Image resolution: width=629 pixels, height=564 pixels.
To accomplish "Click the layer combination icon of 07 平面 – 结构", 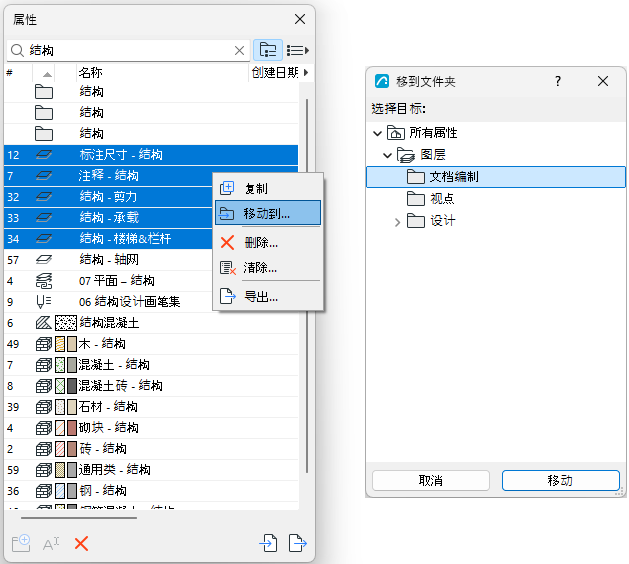I will (44, 281).
